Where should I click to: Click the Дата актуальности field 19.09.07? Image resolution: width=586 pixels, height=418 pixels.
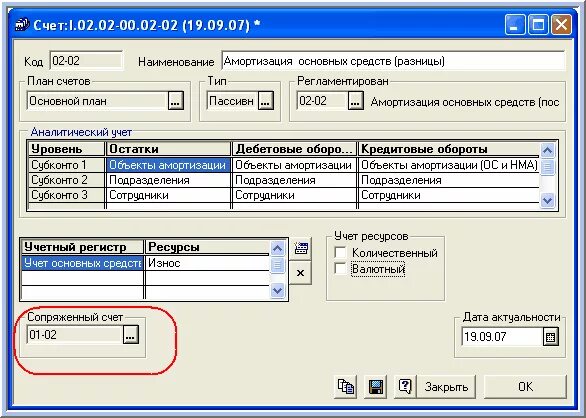502,336
